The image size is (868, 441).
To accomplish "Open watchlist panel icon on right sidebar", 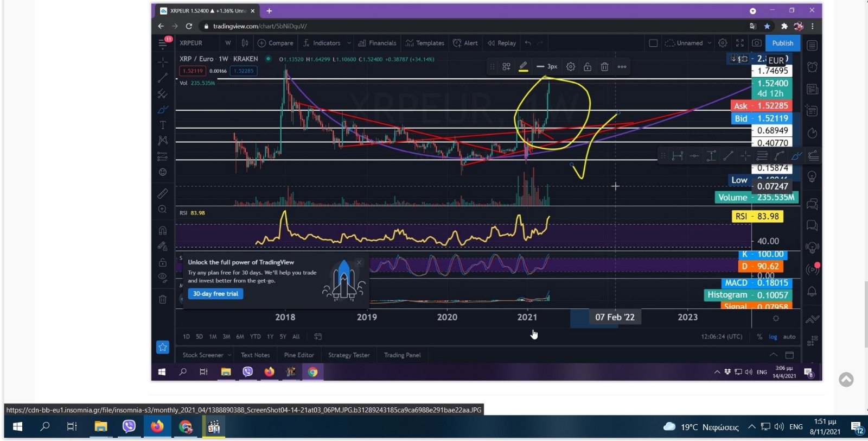I will coord(812,45).
